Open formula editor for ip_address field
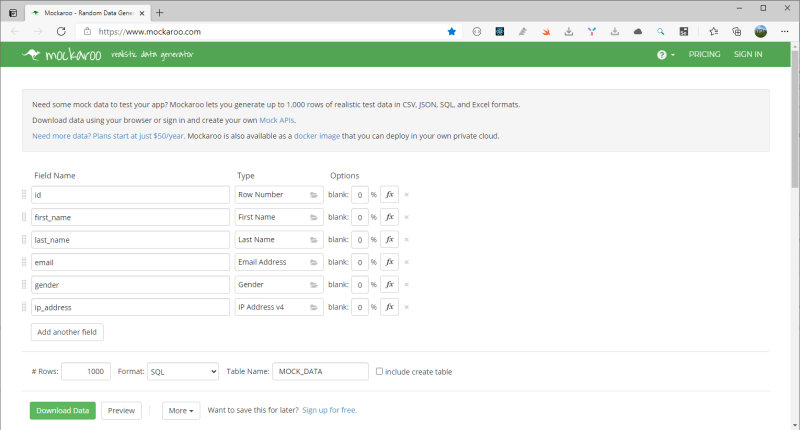Image resolution: width=800 pixels, height=430 pixels. (x=389, y=307)
